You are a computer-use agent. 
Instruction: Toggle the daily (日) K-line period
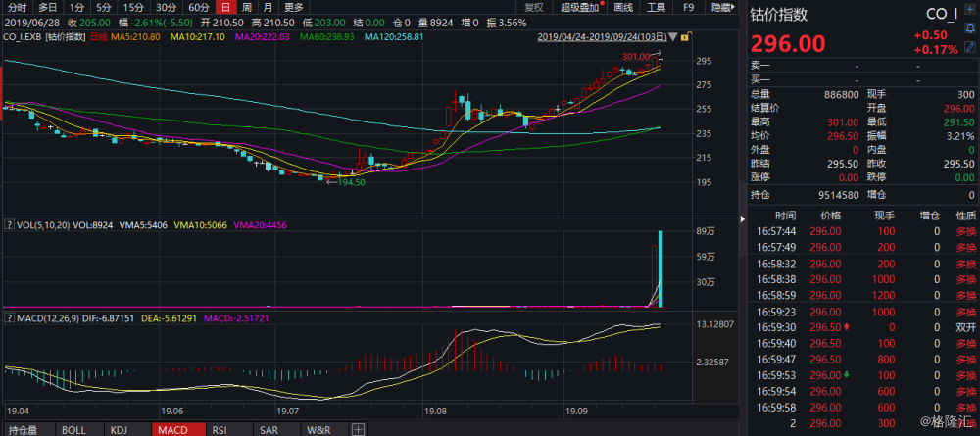(225, 7)
